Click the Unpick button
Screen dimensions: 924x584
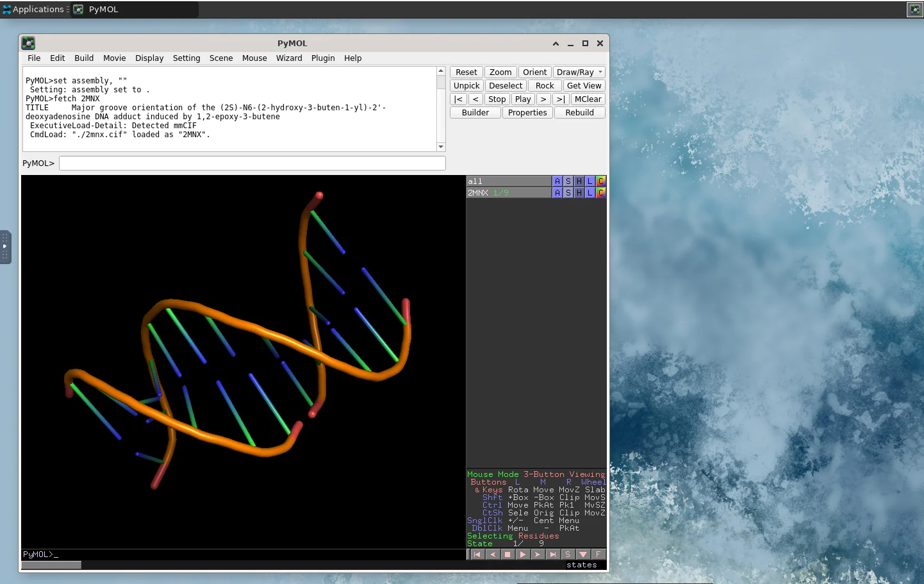pos(466,86)
